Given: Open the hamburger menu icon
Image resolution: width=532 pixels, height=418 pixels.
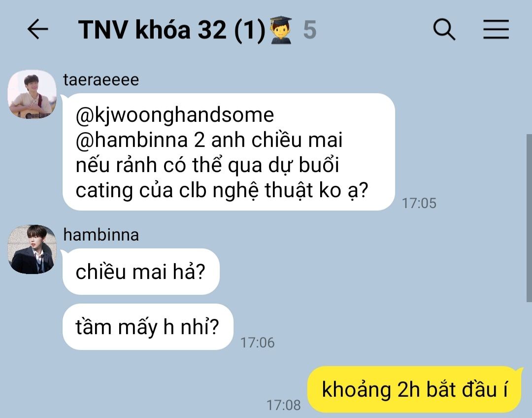Looking at the screenshot, I should click(496, 29).
